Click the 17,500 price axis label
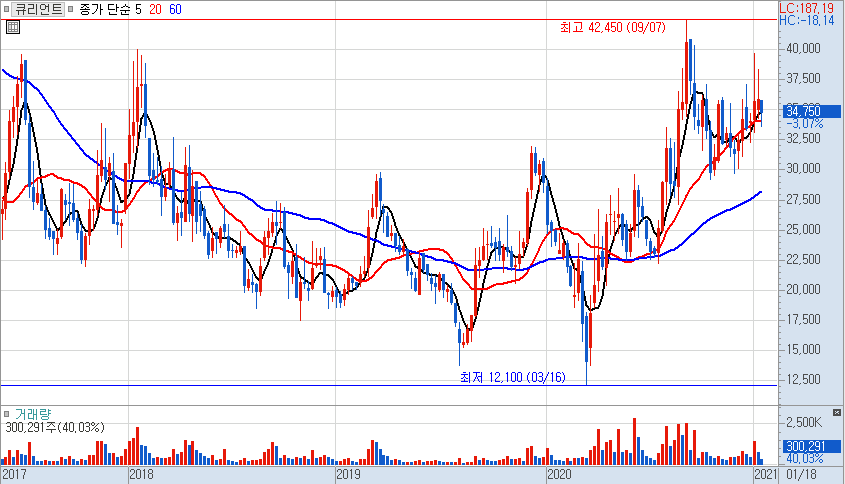The image size is (845, 484). point(804,320)
